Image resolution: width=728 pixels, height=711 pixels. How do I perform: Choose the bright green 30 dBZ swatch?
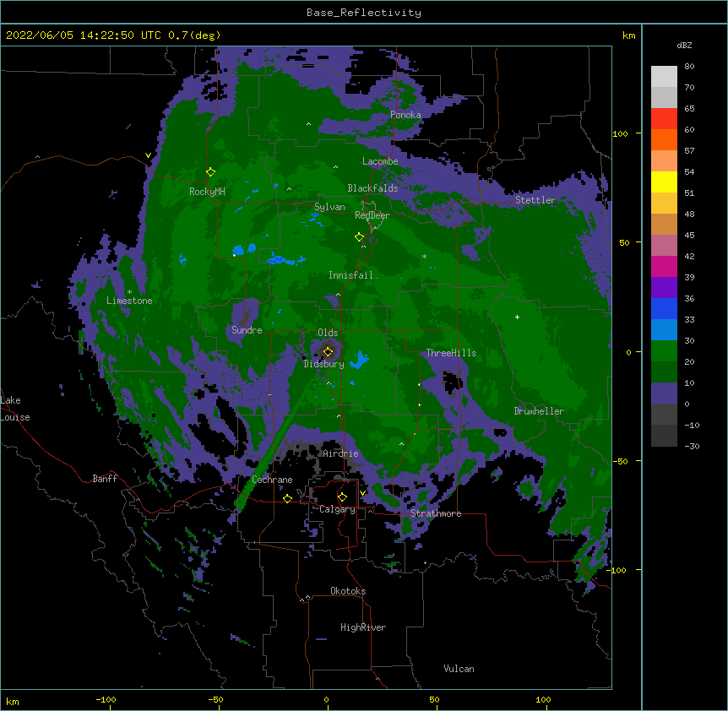664,351
